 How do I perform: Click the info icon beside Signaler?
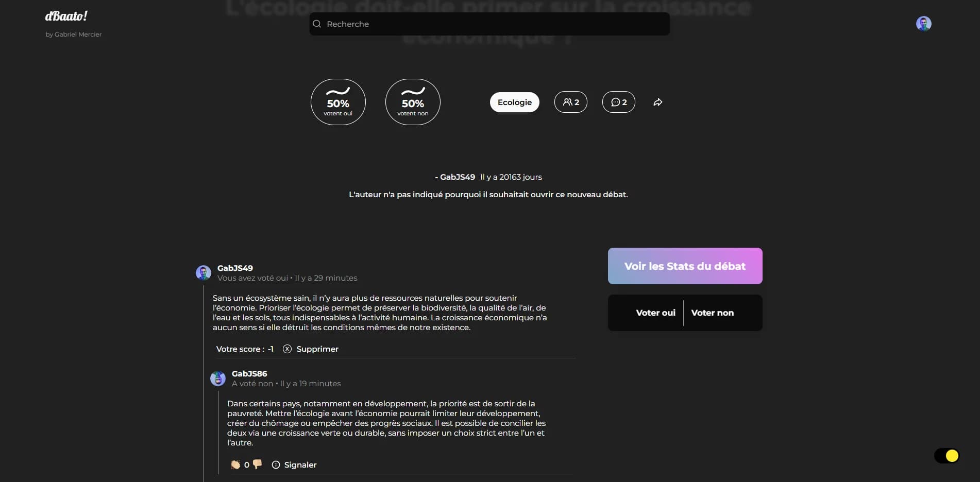click(276, 465)
